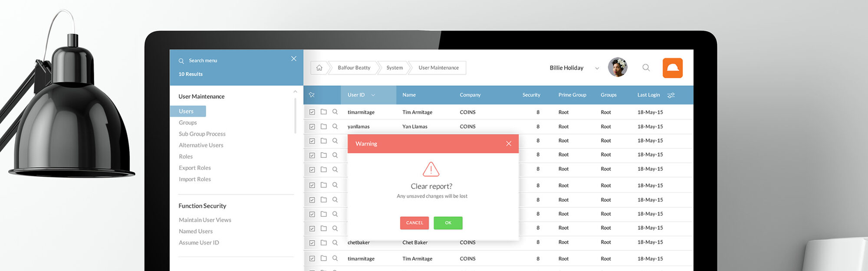Click magnifier icon in chetbaker row
This screenshot has height=271, width=868.
(x=335, y=242)
